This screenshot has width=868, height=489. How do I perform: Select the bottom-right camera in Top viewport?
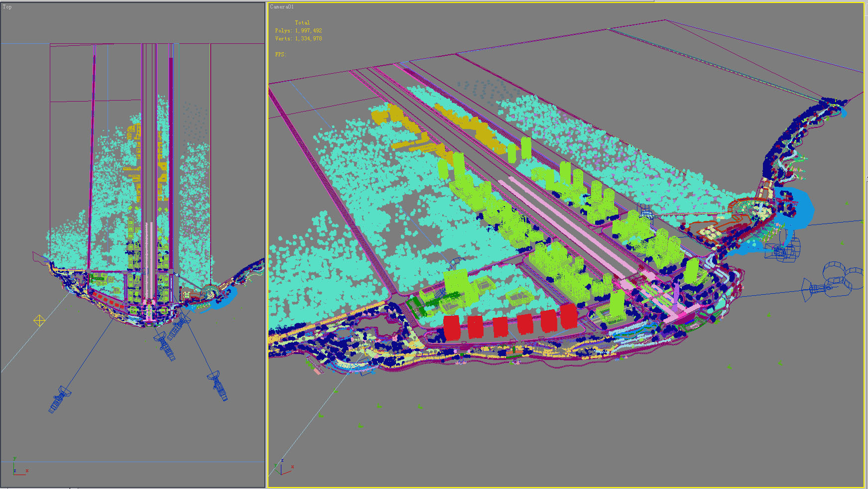(x=218, y=385)
